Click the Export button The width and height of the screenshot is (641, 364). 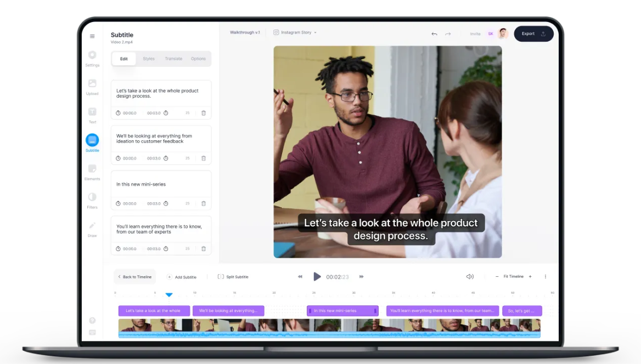point(533,34)
